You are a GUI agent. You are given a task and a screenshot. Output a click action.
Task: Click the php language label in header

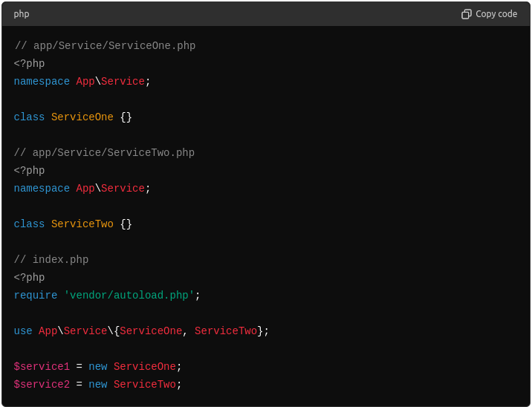click(x=22, y=14)
